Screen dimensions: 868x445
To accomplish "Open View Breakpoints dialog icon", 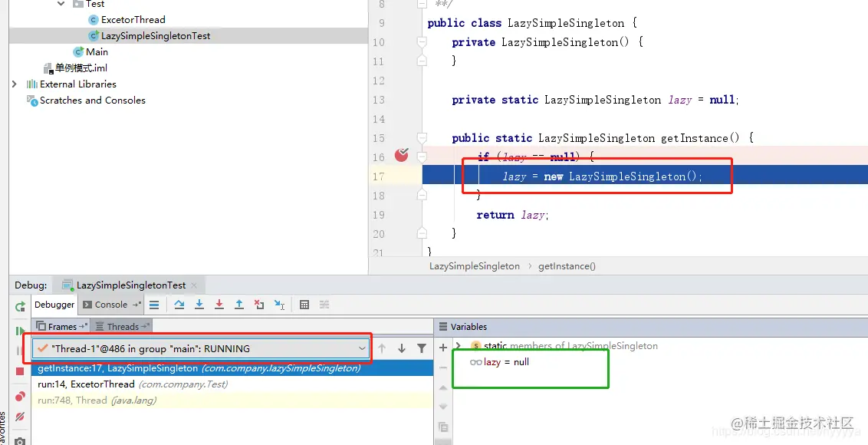I will (21, 396).
